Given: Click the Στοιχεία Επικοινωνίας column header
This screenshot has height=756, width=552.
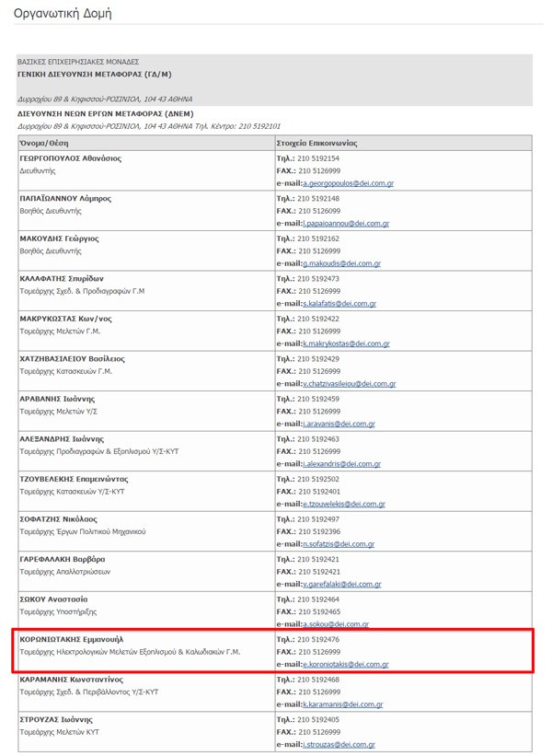Looking at the screenshot, I should [x=317, y=143].
